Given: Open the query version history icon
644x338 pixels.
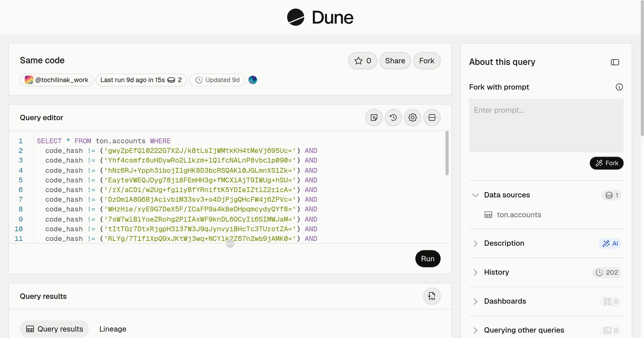Looking at the screenshot, I should (393, 117).
